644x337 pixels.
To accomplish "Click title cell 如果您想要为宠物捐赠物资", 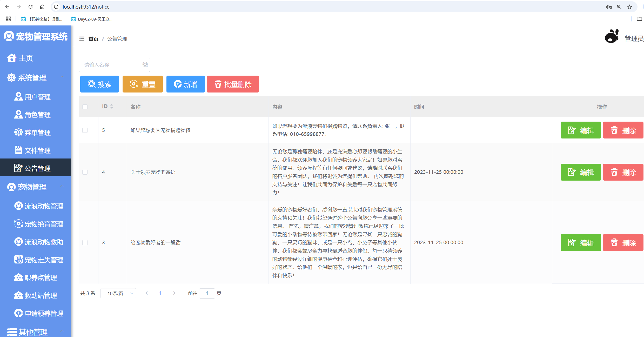I will pyautogui.click(x=160, y=130).
